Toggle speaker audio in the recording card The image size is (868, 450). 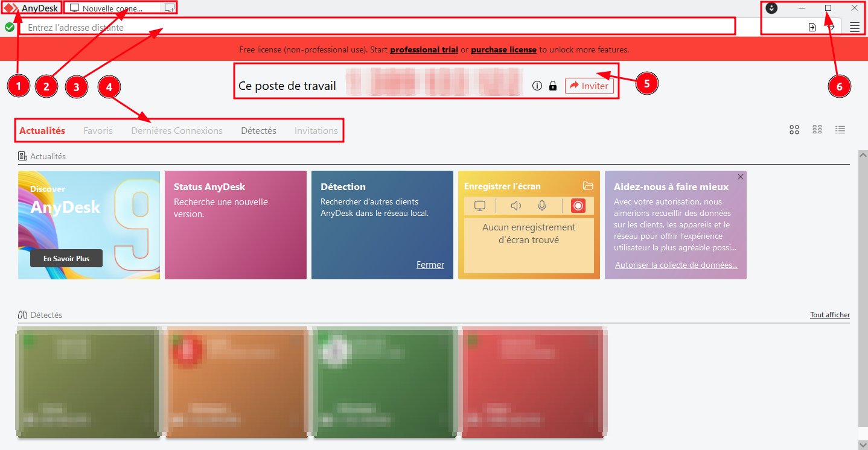click(x=516, y=206)
